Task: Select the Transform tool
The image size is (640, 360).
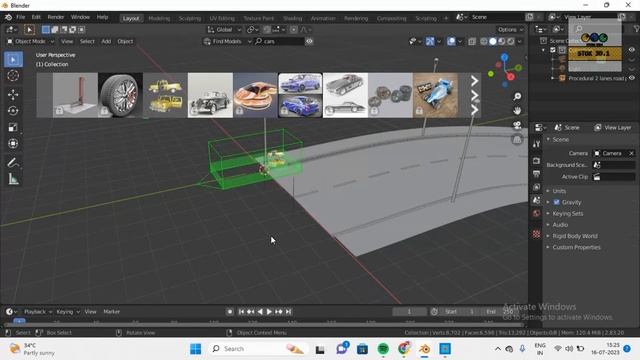Action: click(13, 143)
